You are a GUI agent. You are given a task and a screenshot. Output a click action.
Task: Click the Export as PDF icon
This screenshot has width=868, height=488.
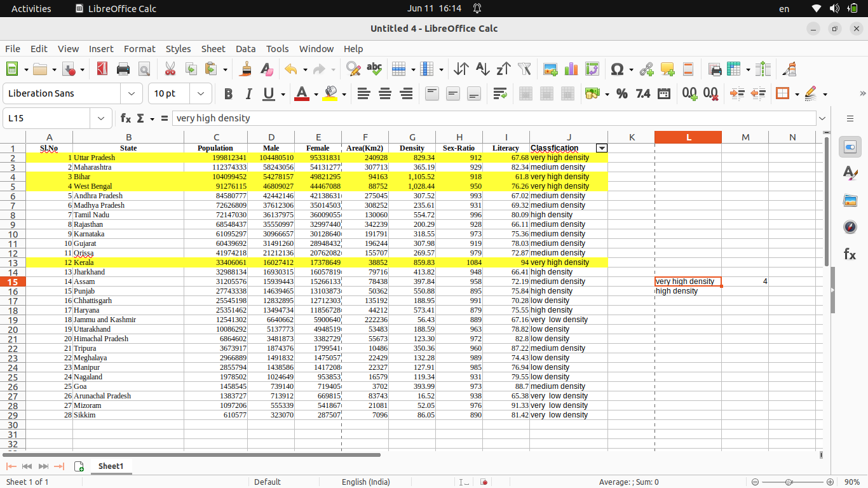tap(102, 69)
